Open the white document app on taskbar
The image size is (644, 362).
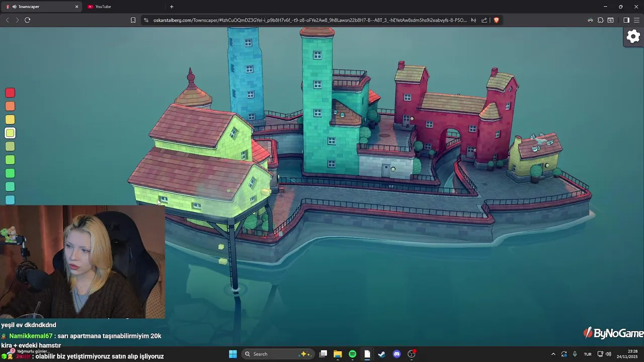367,354
